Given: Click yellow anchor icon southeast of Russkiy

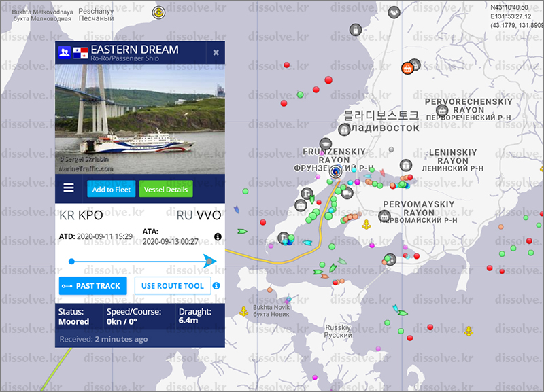Looking at the screenshot, I should (469, 331).
